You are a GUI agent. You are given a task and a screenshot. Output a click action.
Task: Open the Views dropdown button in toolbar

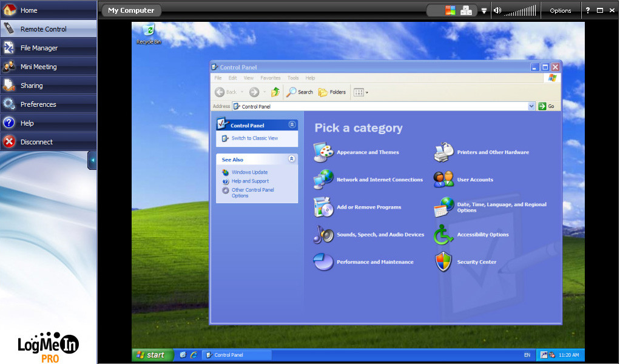[x=360, y=92]
